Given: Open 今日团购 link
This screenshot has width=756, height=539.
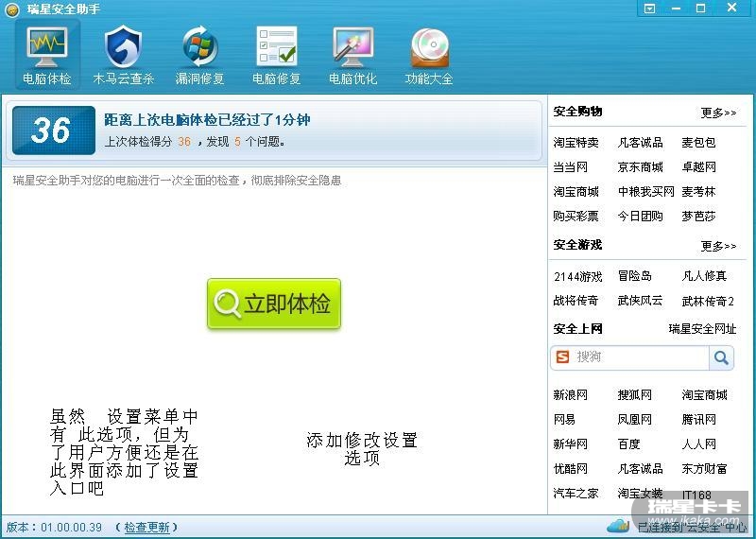Looking at the screenshot, I should click(641, 217).
